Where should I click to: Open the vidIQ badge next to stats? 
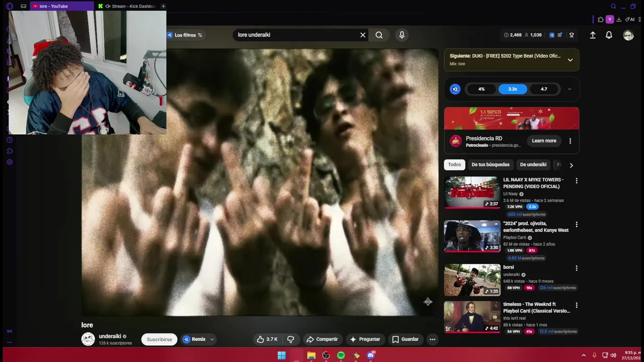(551, 35)
